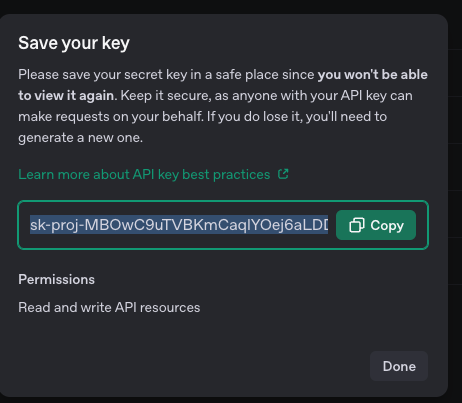Viewport: 462px width, 403px height.
Task: Click the copy icon beside the key
Action: coord(357,225)
